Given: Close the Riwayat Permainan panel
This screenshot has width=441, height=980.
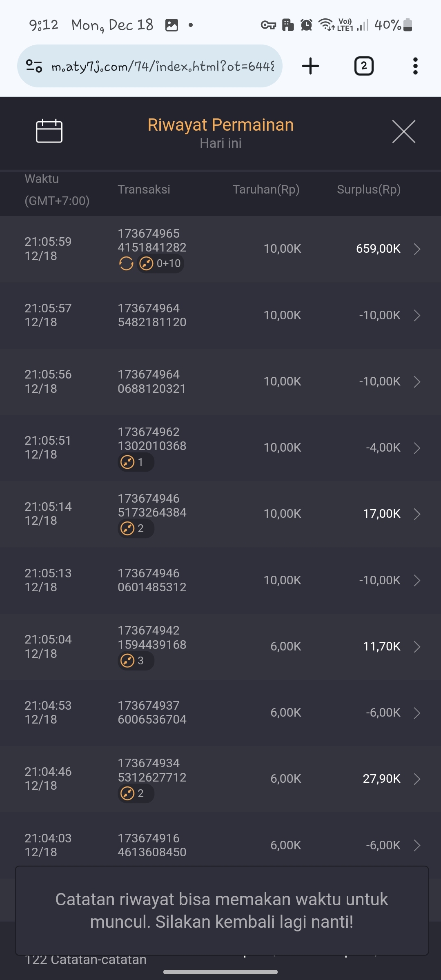Looking at the screenshot, I should [403, 131].
